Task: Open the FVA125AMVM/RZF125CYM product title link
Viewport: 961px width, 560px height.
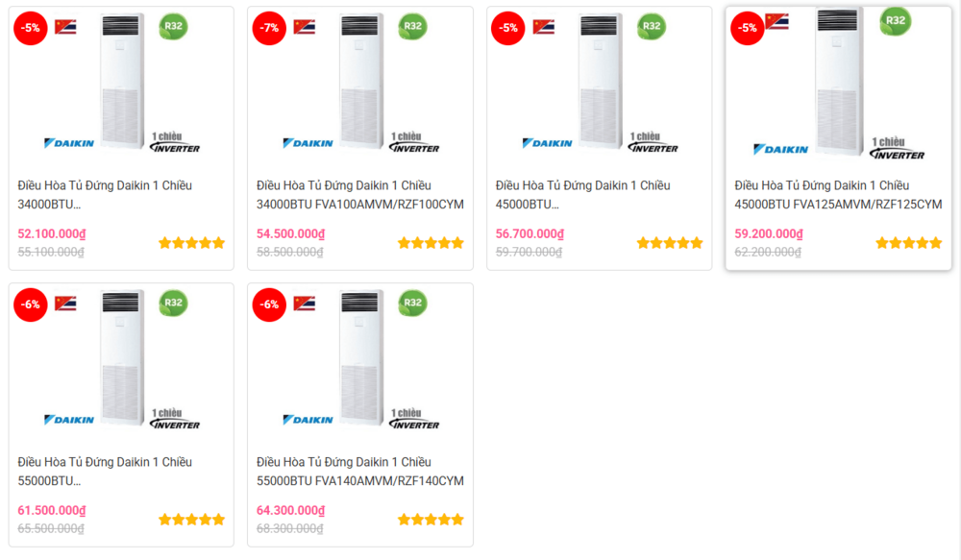Action: coord(838,195)
